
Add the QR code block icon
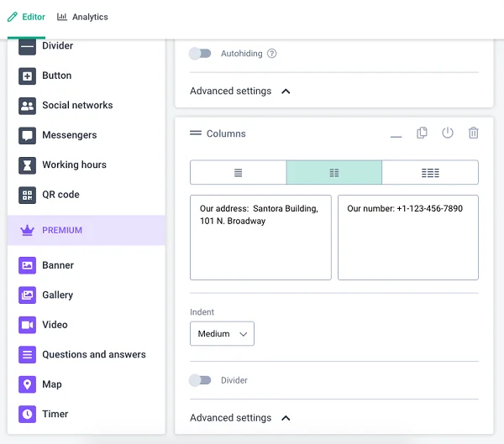[27, 195]
